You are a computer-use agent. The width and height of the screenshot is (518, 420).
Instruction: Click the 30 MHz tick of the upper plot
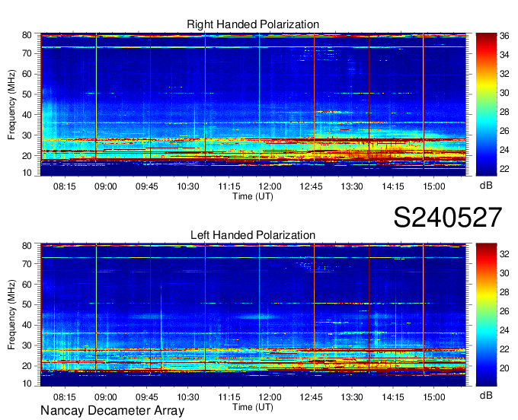coord(27,135)
